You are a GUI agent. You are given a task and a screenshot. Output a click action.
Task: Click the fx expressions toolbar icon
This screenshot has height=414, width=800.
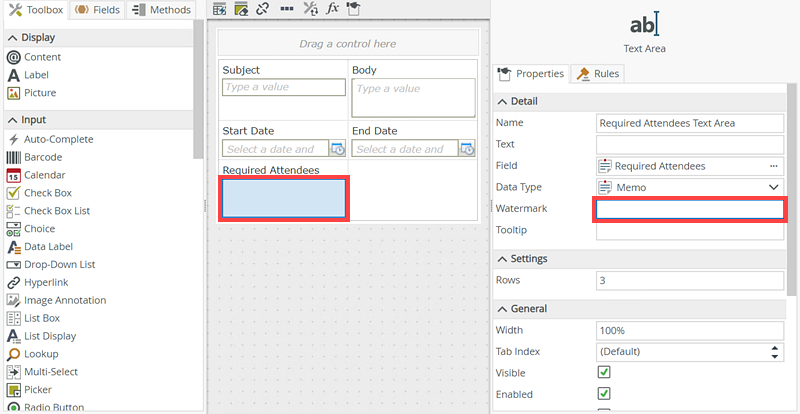pyautogui.click(x=333, y=9)
